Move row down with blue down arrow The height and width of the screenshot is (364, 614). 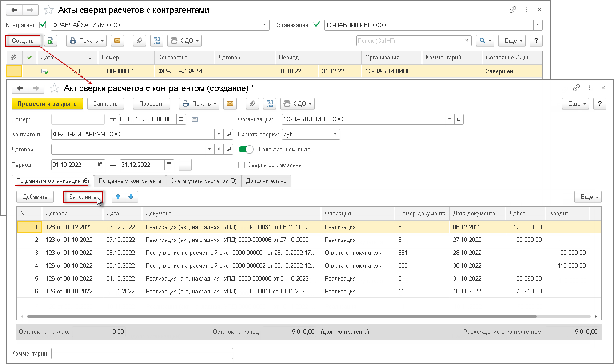coord(131,197)
